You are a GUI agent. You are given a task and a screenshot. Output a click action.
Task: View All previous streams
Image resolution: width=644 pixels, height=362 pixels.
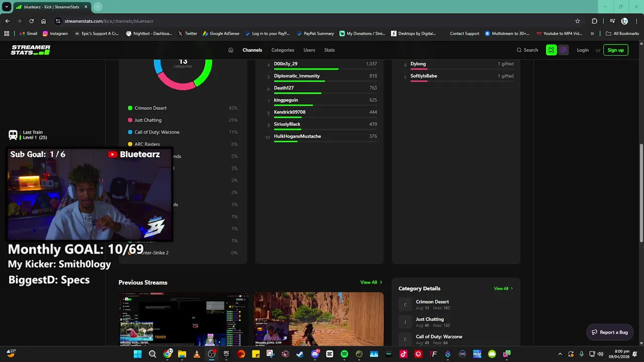(x=371, y=283)
